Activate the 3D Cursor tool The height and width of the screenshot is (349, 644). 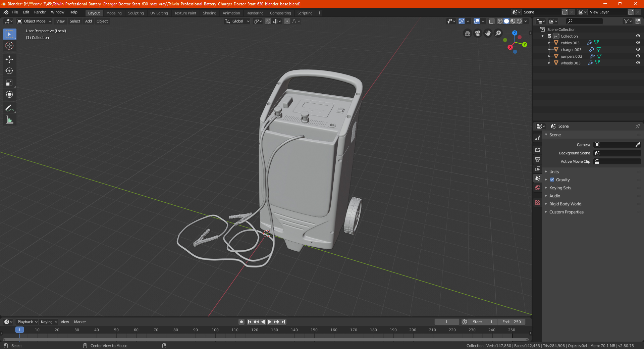9,46
